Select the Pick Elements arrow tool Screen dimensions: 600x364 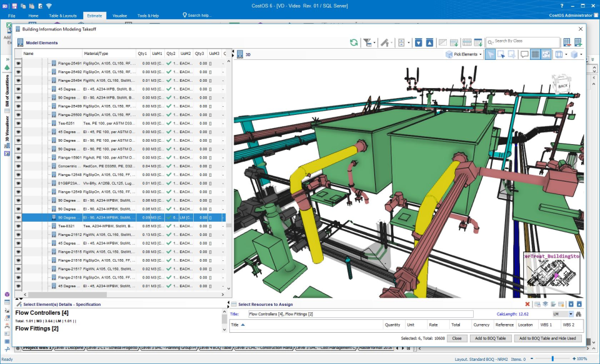click(x=490, y=54)
